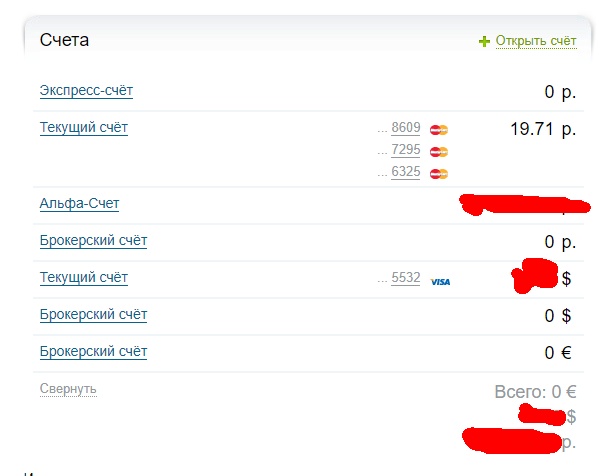Select card ending 8609
Image resolution: width=601 pixels, height=476 pixels.
click(x=406, y=127)
